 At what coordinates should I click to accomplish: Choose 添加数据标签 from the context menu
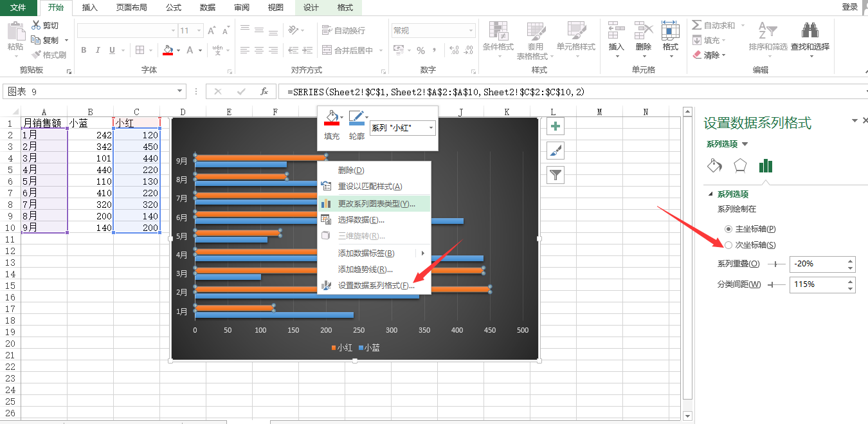[x=374, y=253]
